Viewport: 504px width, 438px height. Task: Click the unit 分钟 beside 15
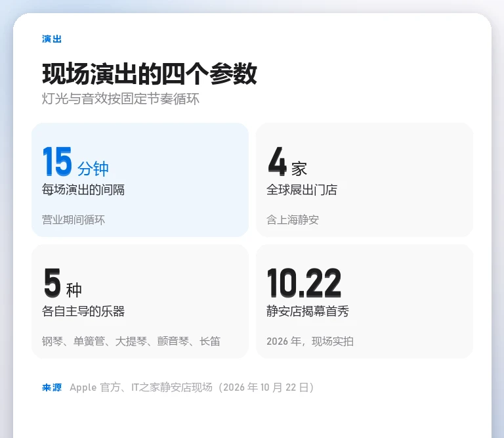[x=93, y=169]
